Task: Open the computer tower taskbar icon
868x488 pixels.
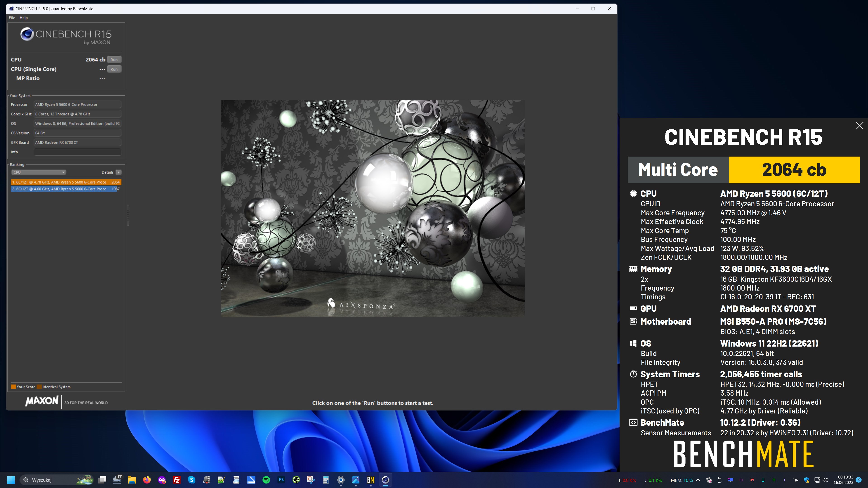Action: point(206,480)
